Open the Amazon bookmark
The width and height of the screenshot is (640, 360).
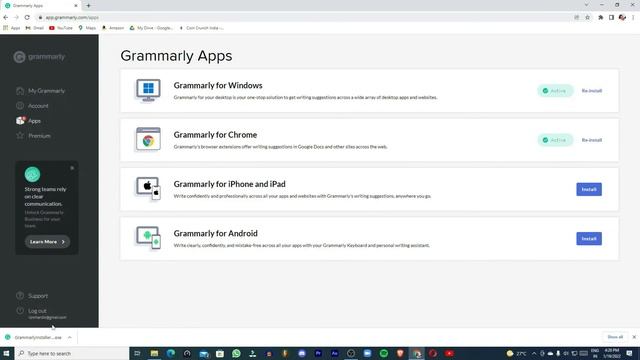tap(113, 28)
